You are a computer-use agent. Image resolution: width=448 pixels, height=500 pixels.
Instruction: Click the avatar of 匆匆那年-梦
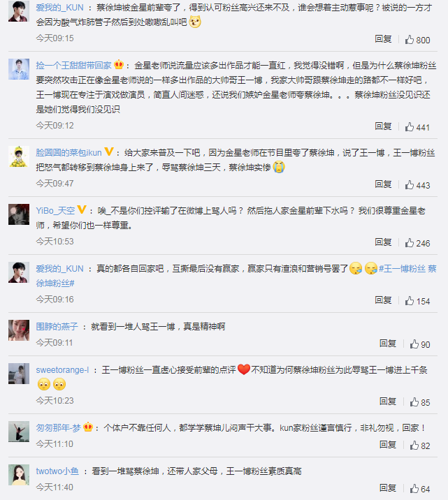pos(17,432)
